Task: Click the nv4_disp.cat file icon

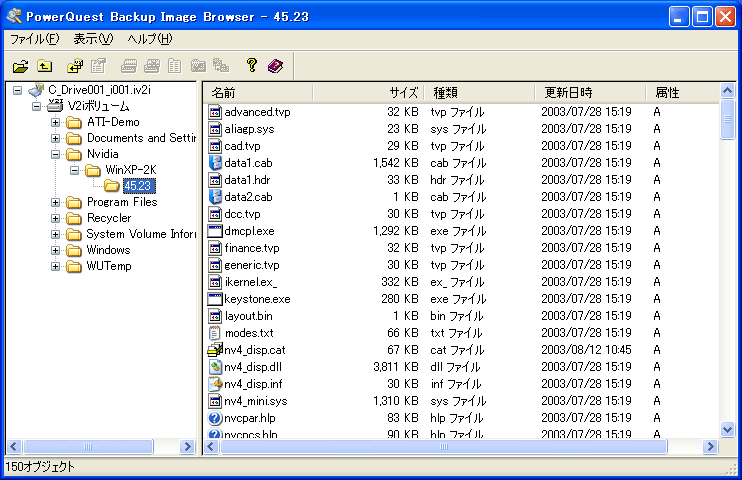Action: 215,350
